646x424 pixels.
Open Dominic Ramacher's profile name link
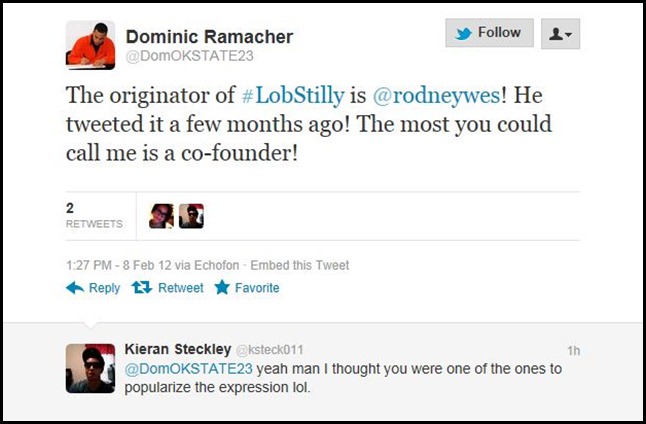pos(209,37)
